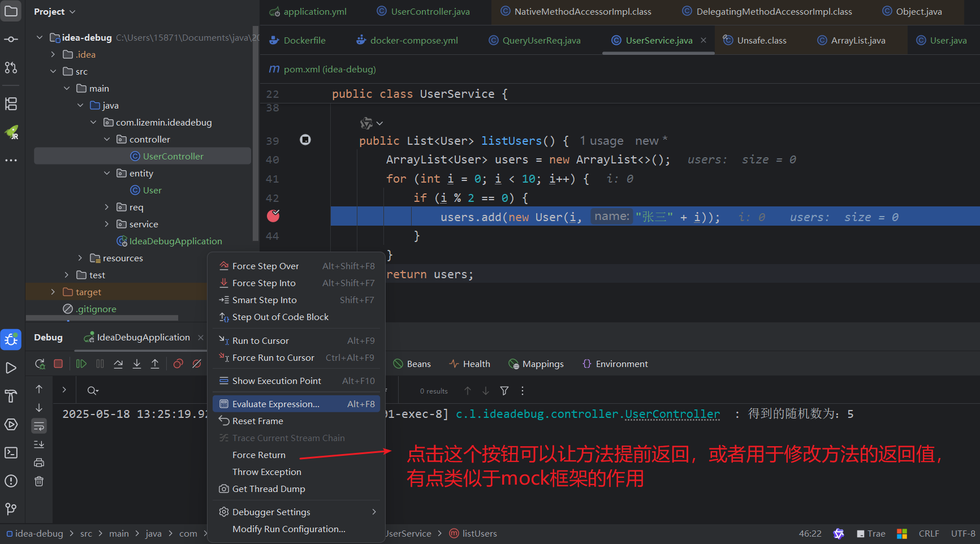The image size is (980, 544).
Task: Rerun IdeaDebugApplication debug icon
Action: [x=40, y=364]
